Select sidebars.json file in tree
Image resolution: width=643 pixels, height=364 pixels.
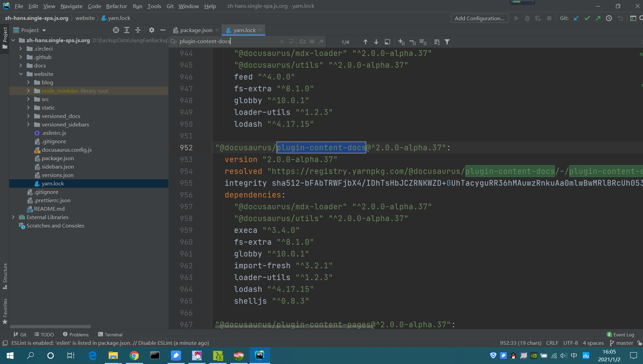pos(57,166)
